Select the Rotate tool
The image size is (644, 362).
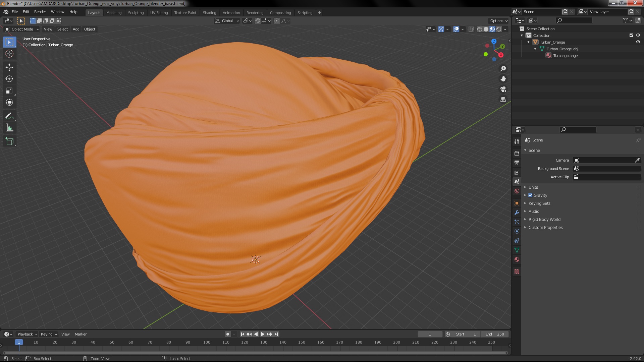9,79
